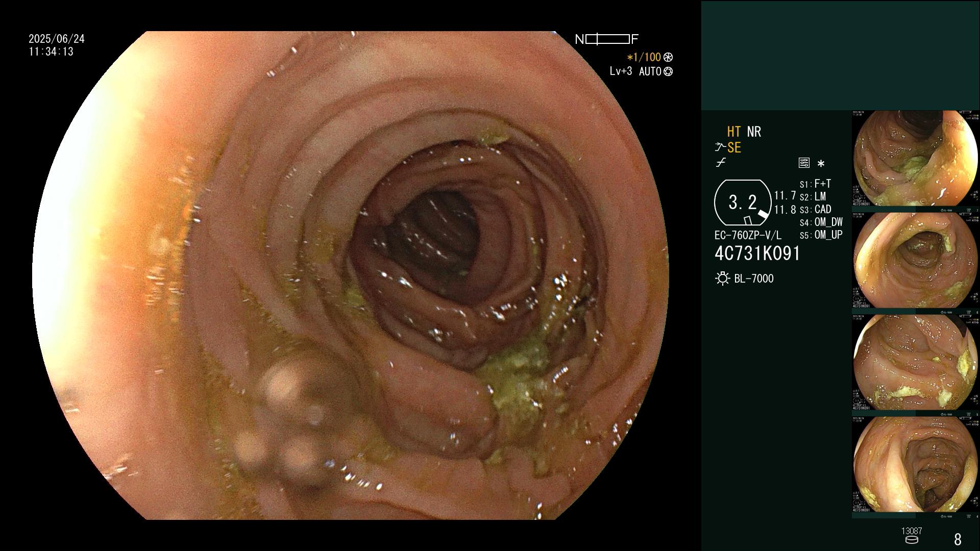The width and height of the screenshot is (980, 551).
Task: Click the 11.7 diameter value
Action: tap(785, 195)
